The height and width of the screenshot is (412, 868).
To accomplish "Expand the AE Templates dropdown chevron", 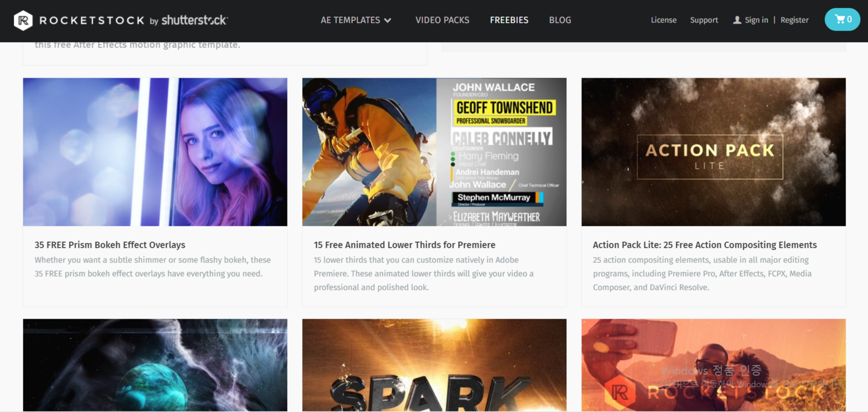I will click(x=388, y=21).
